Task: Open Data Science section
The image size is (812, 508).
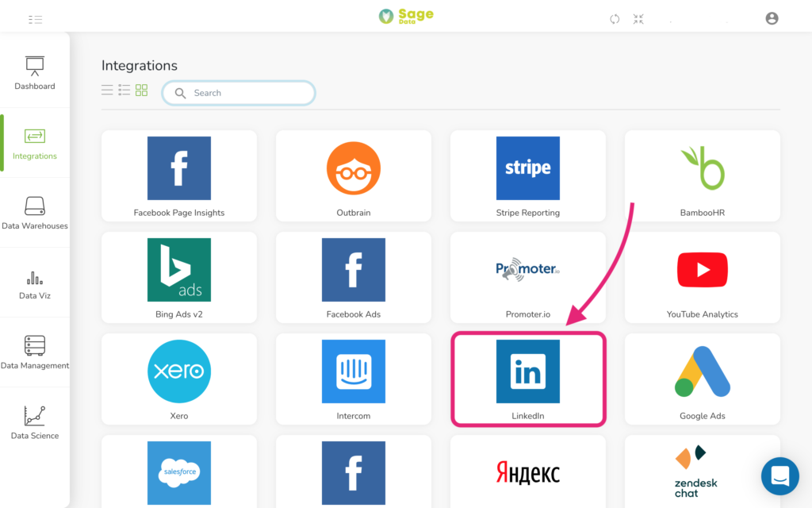Action: click(35, 422)
